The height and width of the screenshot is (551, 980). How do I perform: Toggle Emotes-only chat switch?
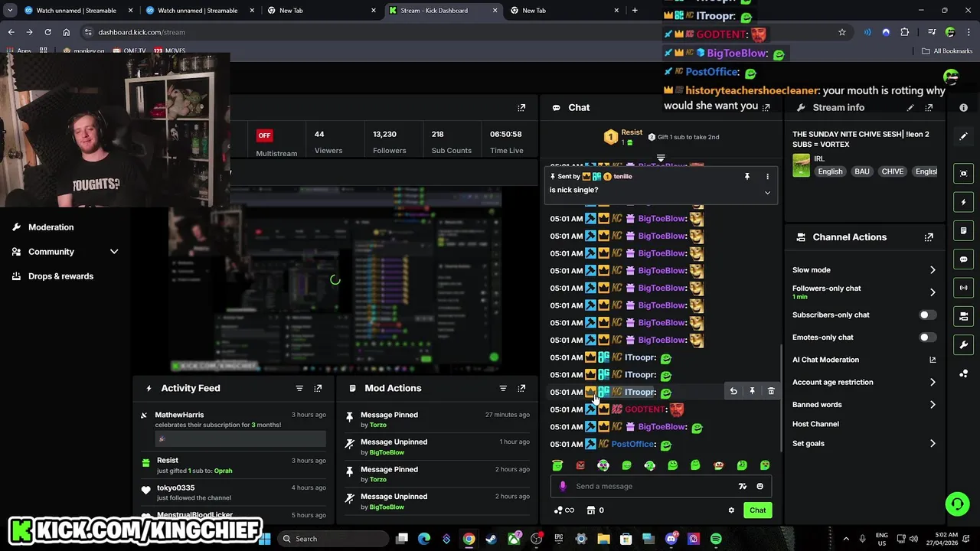coord(927,337)
